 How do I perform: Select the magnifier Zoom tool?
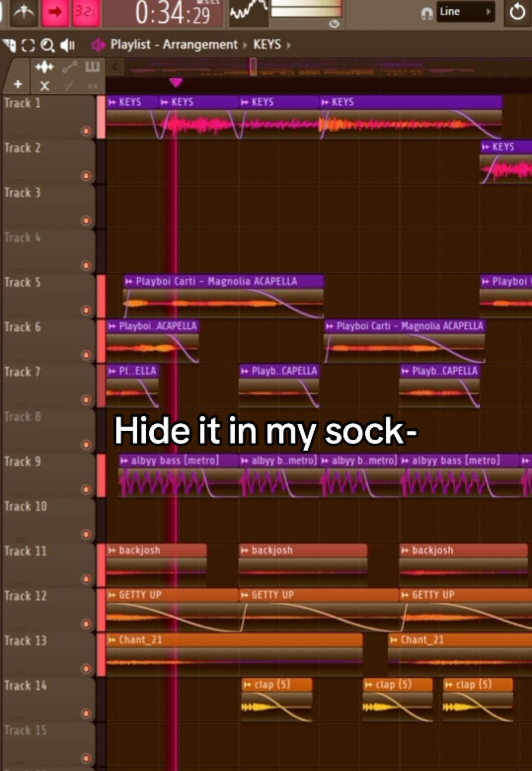47,45
